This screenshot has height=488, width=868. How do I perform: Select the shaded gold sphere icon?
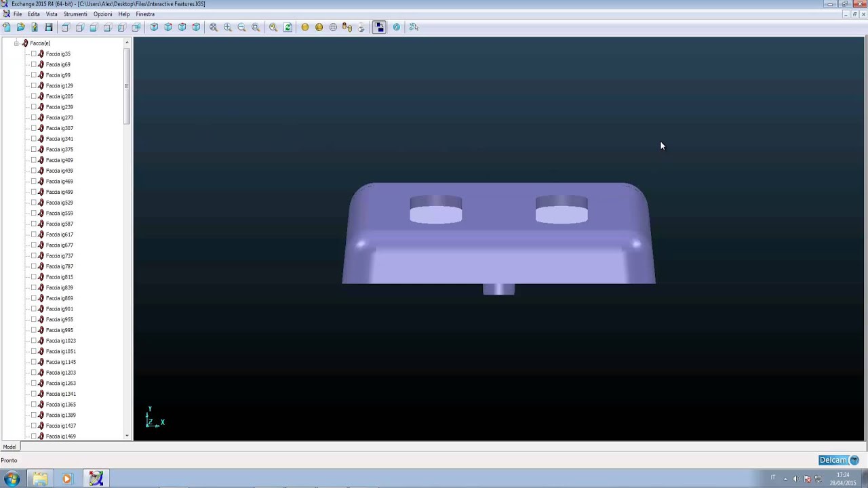pos(305,27)
